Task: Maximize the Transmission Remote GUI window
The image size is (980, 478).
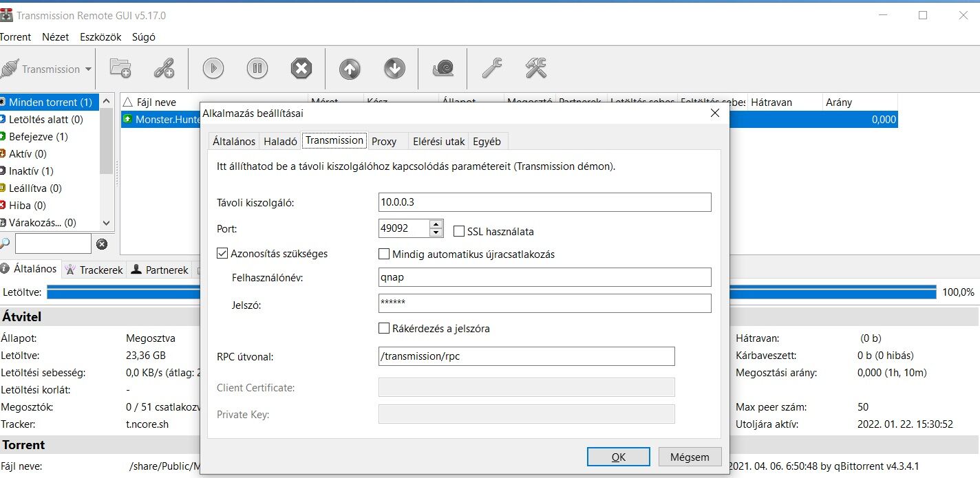Action: point(923,15)
